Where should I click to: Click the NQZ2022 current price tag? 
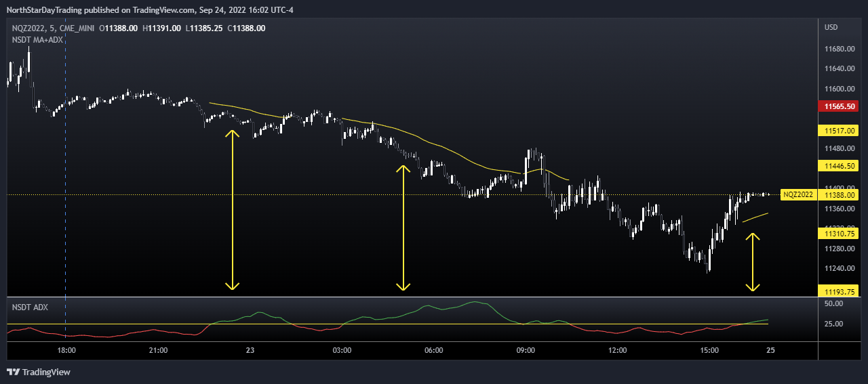tap(798, 194)
